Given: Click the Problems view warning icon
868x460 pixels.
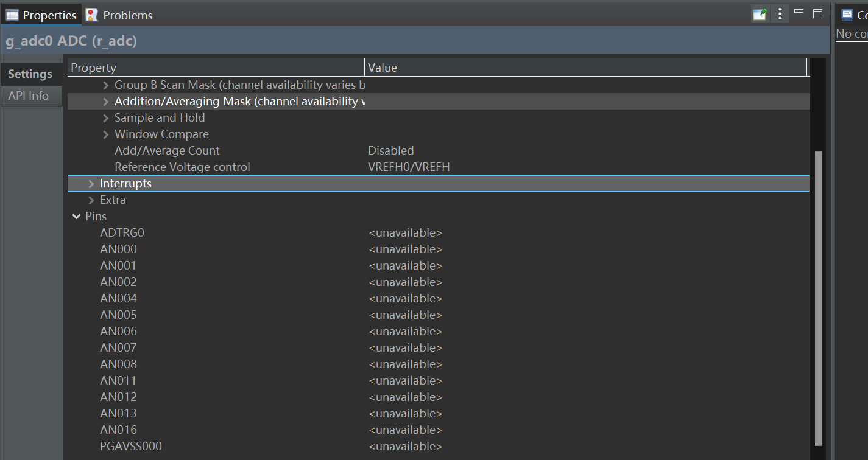Looking at the screenshot, I should [x=92, y=15].
